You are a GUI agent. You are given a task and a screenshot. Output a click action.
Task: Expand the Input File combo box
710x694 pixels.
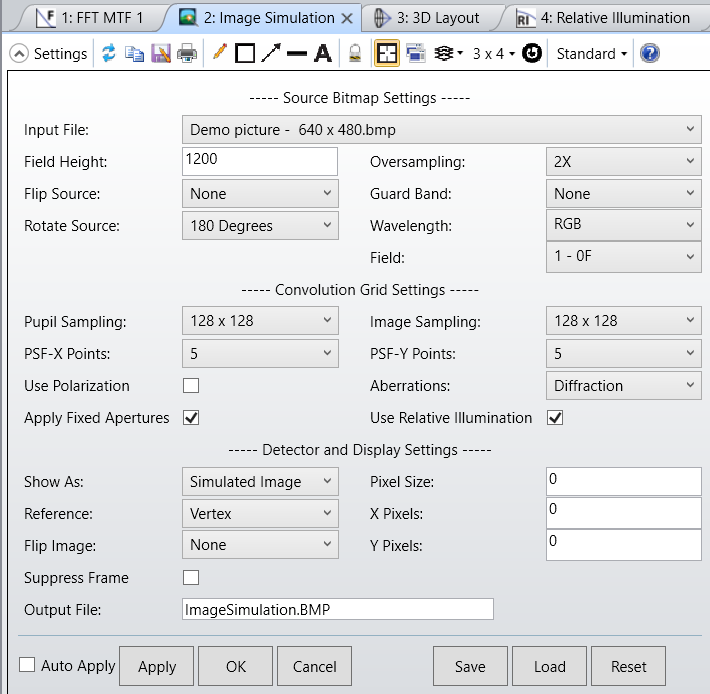(x=441, y=130)
